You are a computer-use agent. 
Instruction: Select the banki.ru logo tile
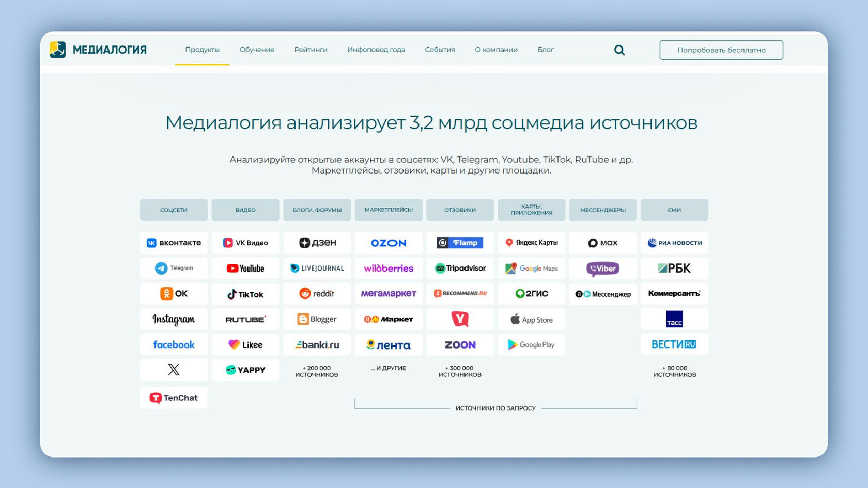click(317, 344)
